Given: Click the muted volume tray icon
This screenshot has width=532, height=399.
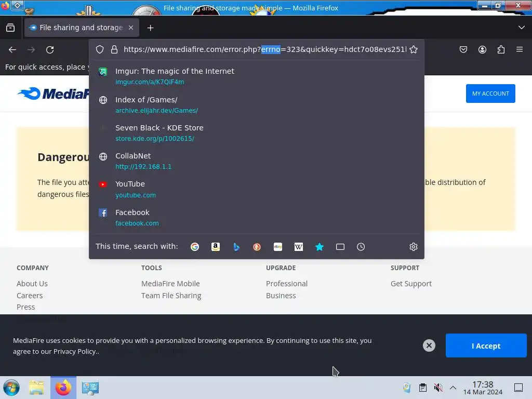Looking at the screenshot, I should (438, 388).
